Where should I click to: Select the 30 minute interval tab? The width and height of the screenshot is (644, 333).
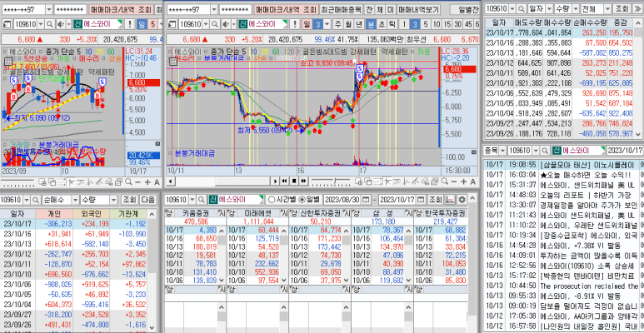point(458,24)
